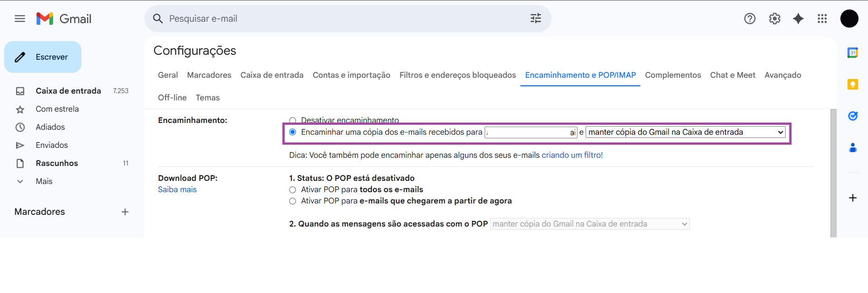Open POP message access dropdown
Viewport: 868px width, 293px height.
[x=589, y=224]
